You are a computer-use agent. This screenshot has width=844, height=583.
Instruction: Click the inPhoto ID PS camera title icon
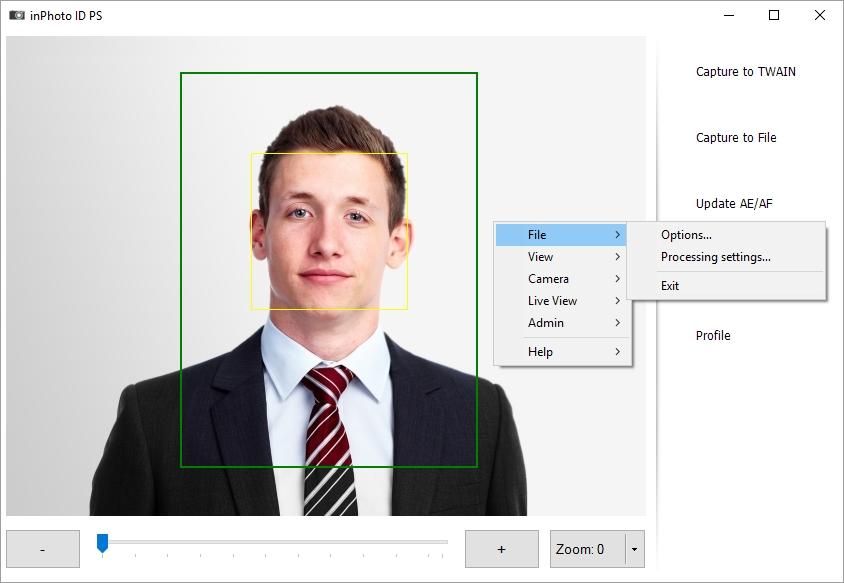(17, 15)
